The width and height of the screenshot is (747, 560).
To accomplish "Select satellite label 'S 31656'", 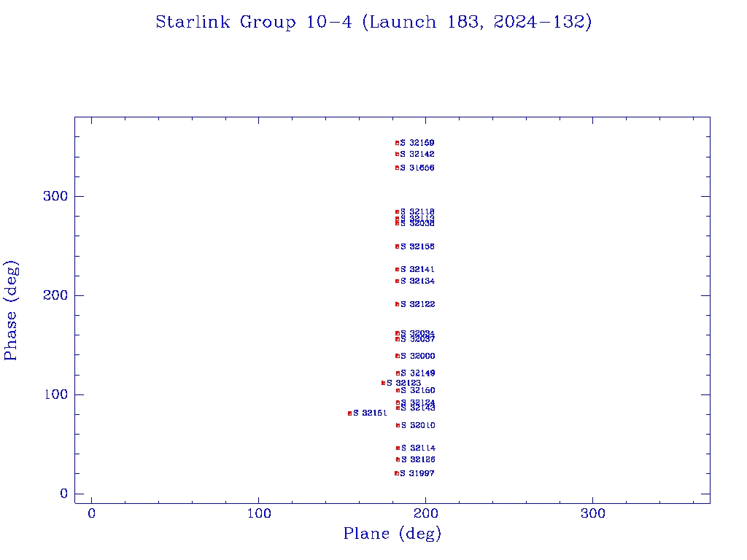I will [x=417, y=168].
